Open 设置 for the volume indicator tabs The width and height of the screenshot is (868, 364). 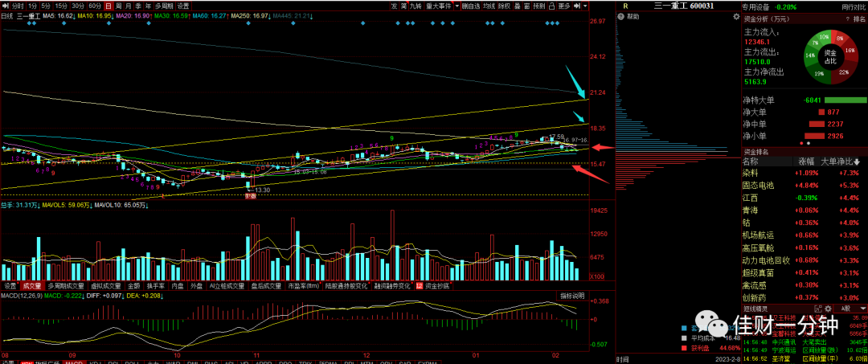pyautogui.click(x=10, y=287)
